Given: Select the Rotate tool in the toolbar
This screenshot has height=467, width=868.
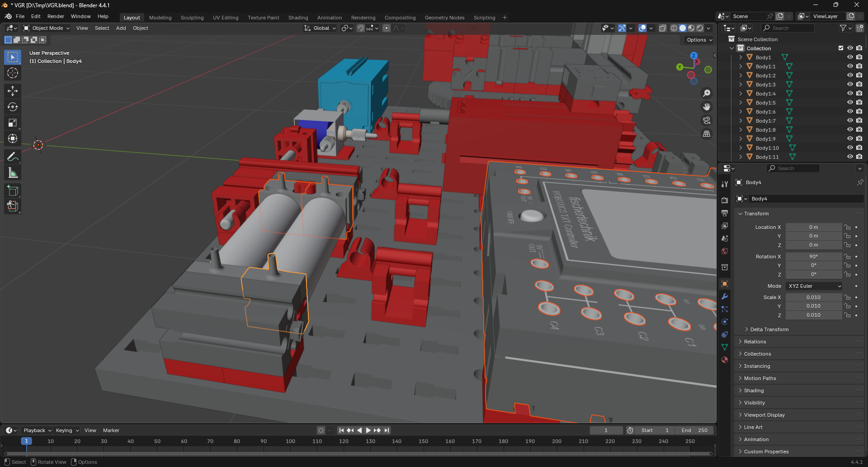Looking at the screenshot, I should pyautogui.click(x=13, y=107).
